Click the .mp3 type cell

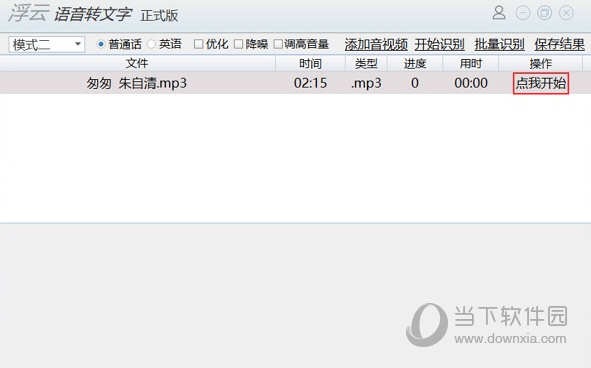coord(366,83)
